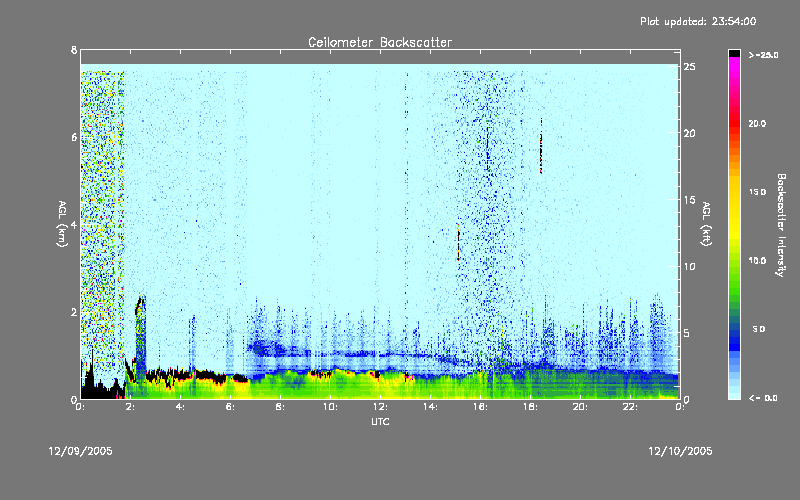800x500 pixels.
Task: Pick the red band of the colorbar
Action: pos(734,123)
